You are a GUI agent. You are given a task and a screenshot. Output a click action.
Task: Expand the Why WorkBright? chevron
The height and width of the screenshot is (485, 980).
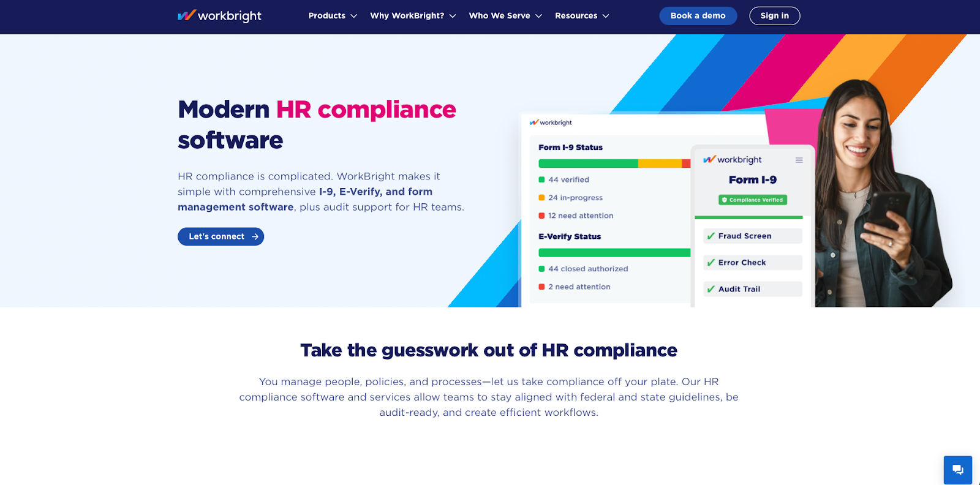pos(453,16)
